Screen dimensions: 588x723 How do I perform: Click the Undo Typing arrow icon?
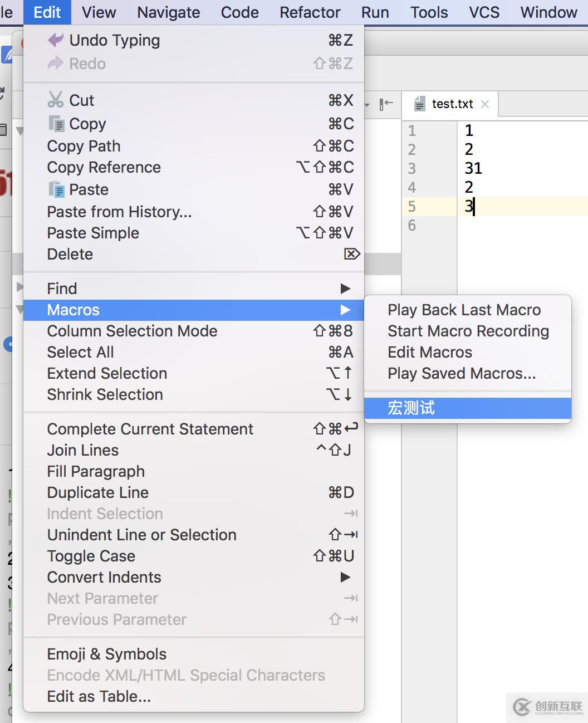[56, 40]
